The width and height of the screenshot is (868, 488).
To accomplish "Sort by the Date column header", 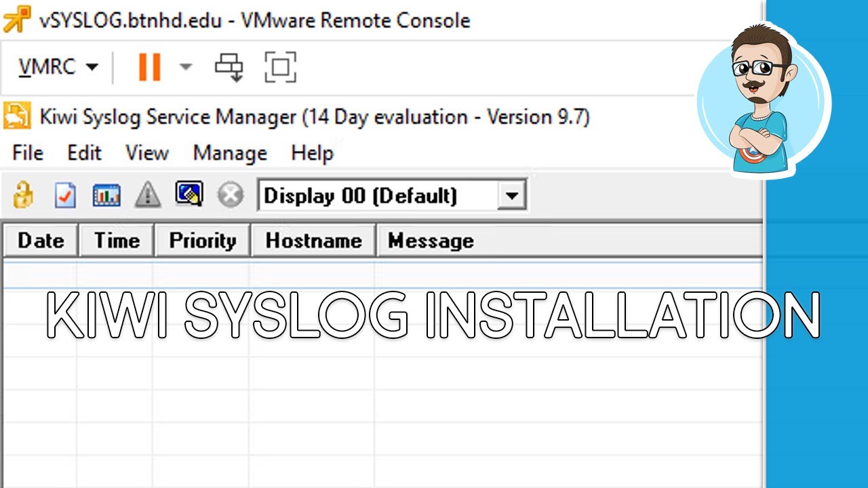I will [41, 241].
